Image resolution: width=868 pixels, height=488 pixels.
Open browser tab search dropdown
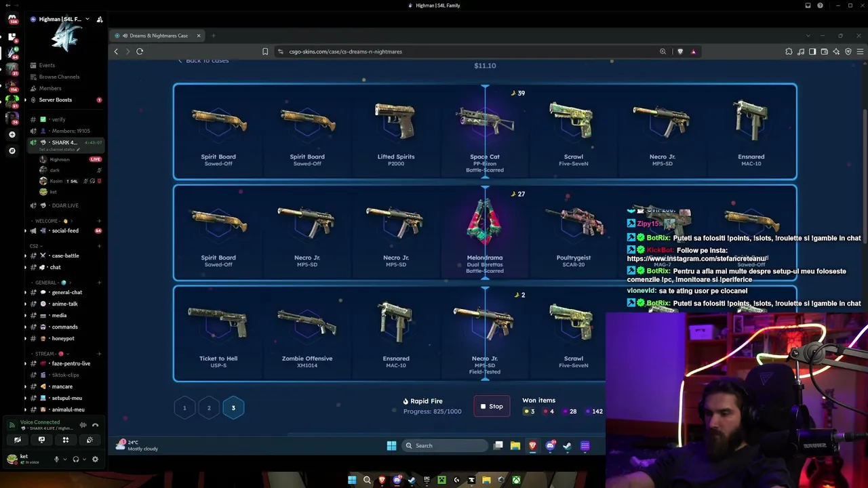[x=808, y=35]
